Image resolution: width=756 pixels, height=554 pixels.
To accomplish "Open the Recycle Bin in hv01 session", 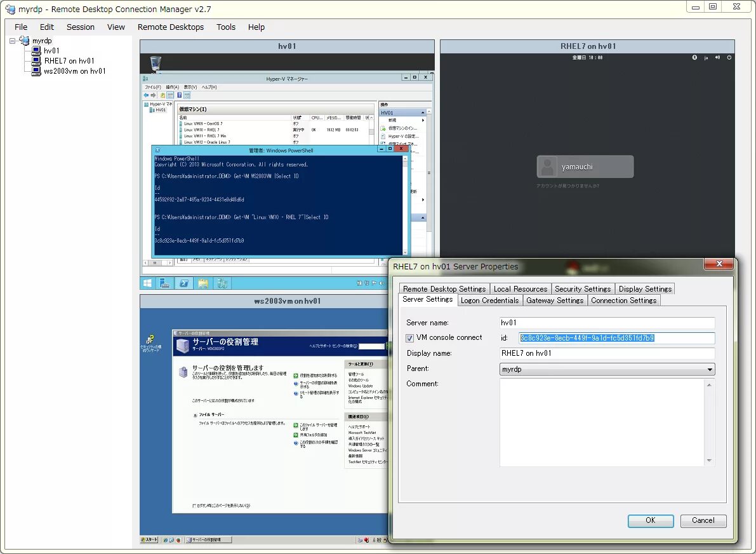I will point(156,63).
